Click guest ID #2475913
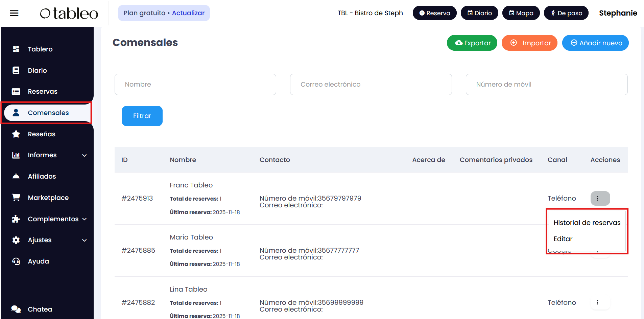 tap(137, 199)
